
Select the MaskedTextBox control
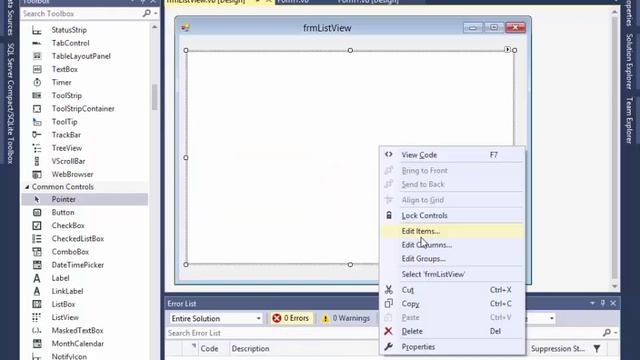pos(77,330)
